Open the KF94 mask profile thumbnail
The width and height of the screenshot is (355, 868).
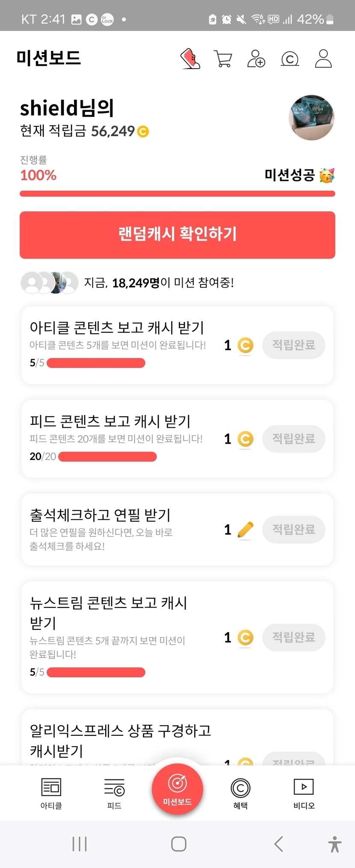(x=311, y=118)
